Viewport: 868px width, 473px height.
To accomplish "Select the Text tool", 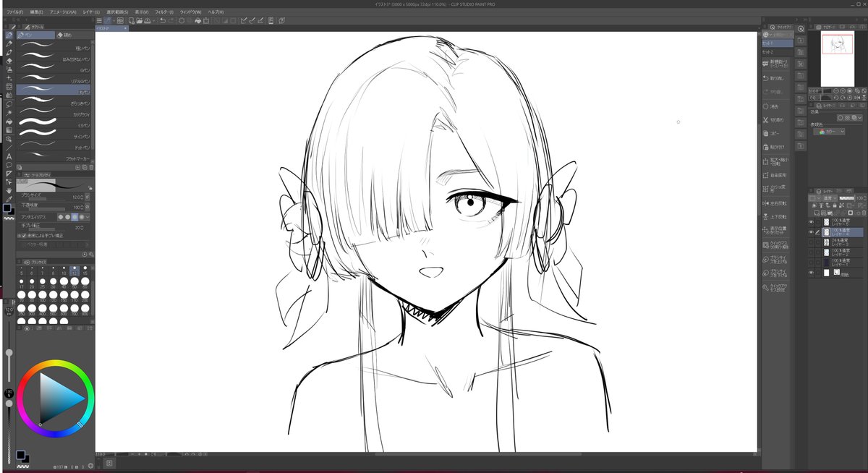I will tap(9, 156).
